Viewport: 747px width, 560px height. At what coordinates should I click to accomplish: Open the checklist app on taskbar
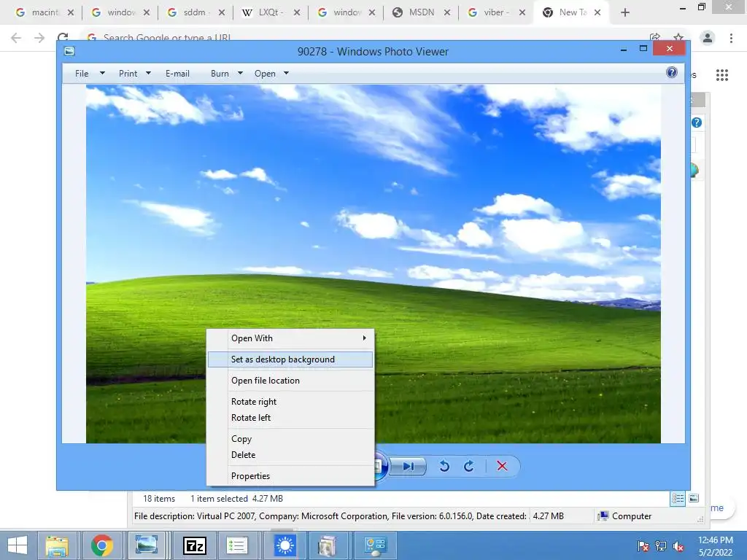237,545
